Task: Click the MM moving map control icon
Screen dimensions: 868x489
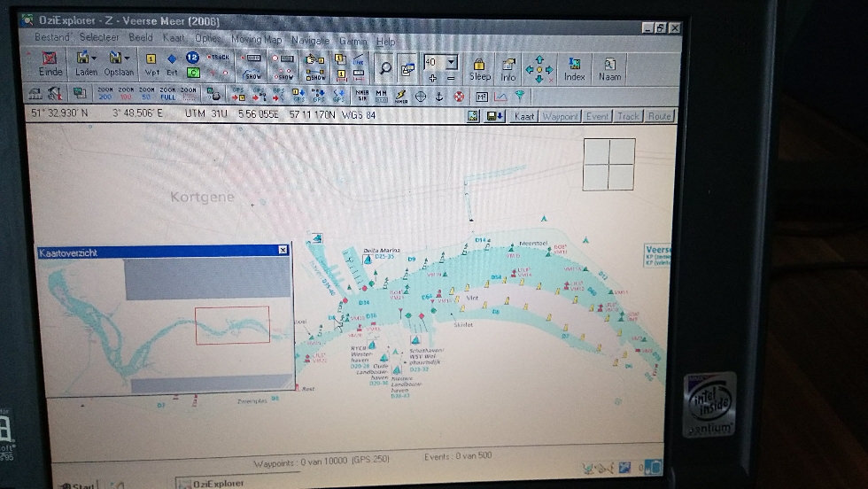Action: click(382, 96)
